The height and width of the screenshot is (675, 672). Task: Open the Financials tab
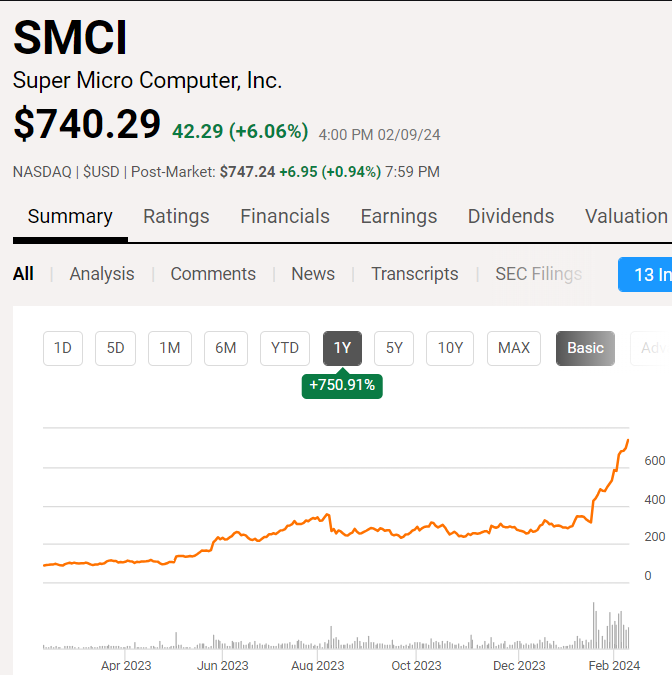click(x=285, y=217)
